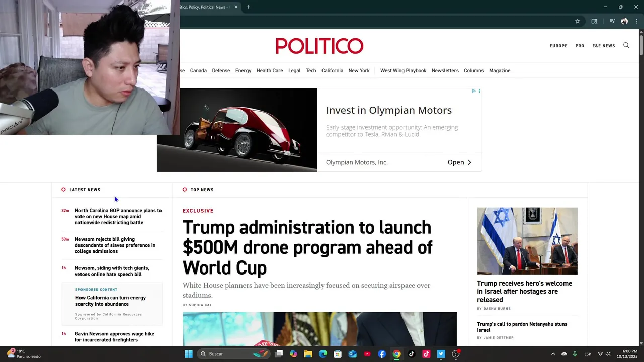Image resolution: width=644 pixels, height=362 pixels.
Task: Open the Politico site search magnifier
Action: (626, 45)
